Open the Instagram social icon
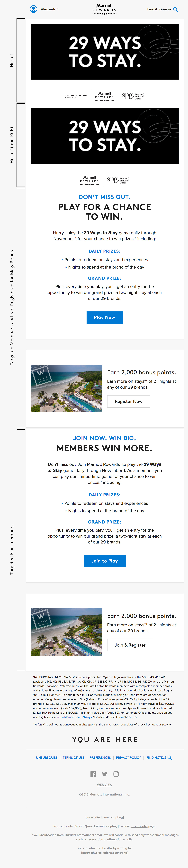Viewport: 188px width, 868px height. point(116,774)
